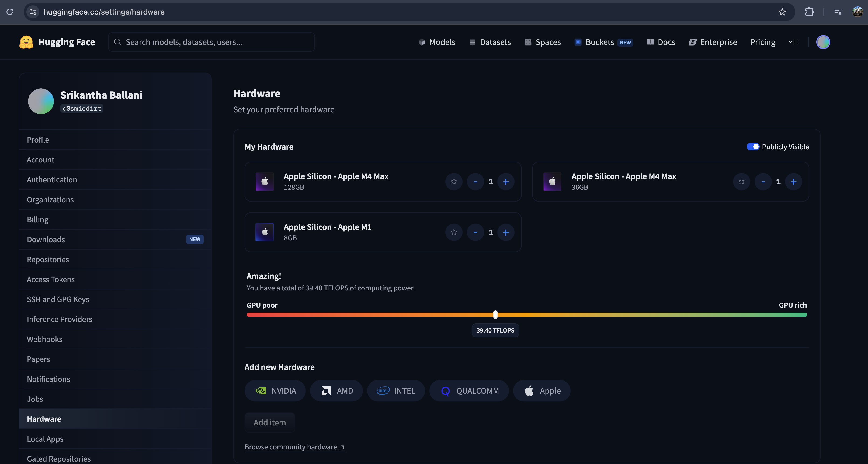Focus the search models, datasets, users field
Screen dimensions: 868x464
(x=211, y=42)
